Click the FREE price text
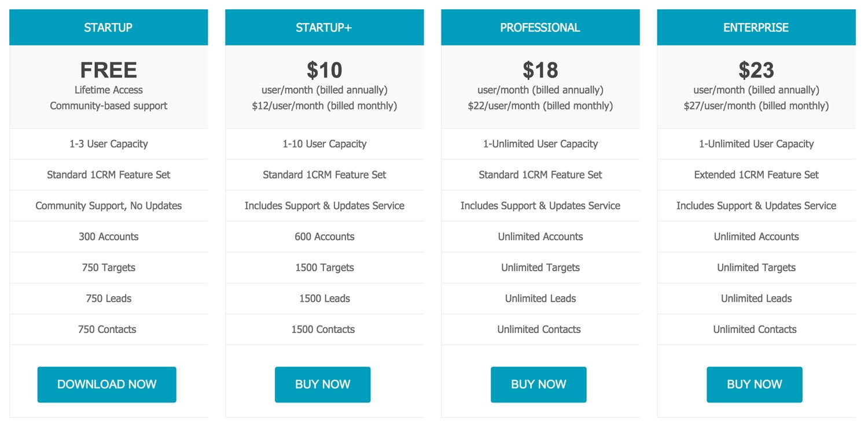Image resolution: width=868 pixels, height=425 pixels. 108,70
